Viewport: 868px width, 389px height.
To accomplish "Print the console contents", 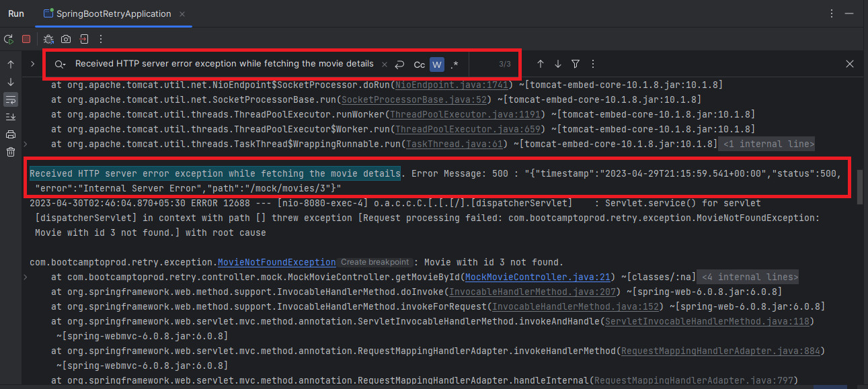I will click(11, 133).
